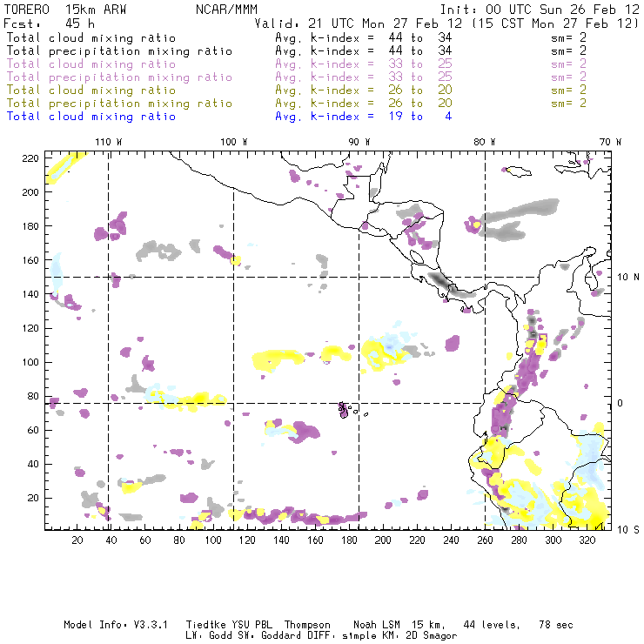Click "sm= 2" in the olive precipitation row
644x644 pixels.
tap(569, 103)
